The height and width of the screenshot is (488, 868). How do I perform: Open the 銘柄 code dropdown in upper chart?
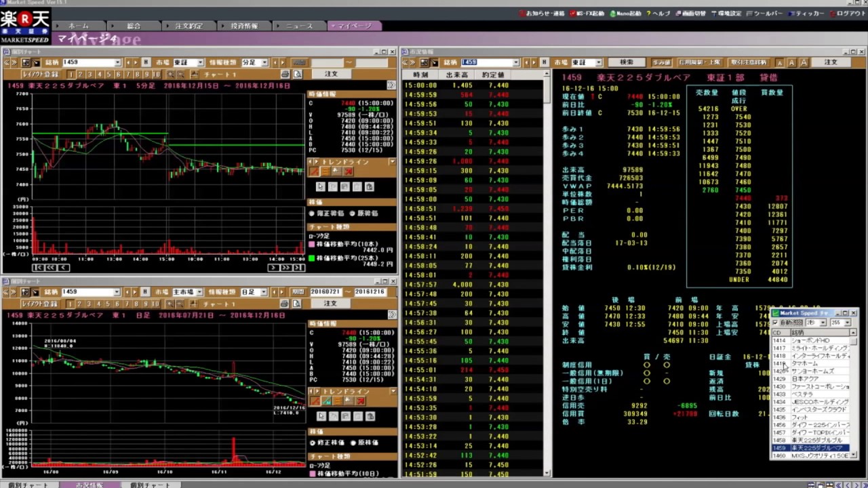click(x=117, y=62)
